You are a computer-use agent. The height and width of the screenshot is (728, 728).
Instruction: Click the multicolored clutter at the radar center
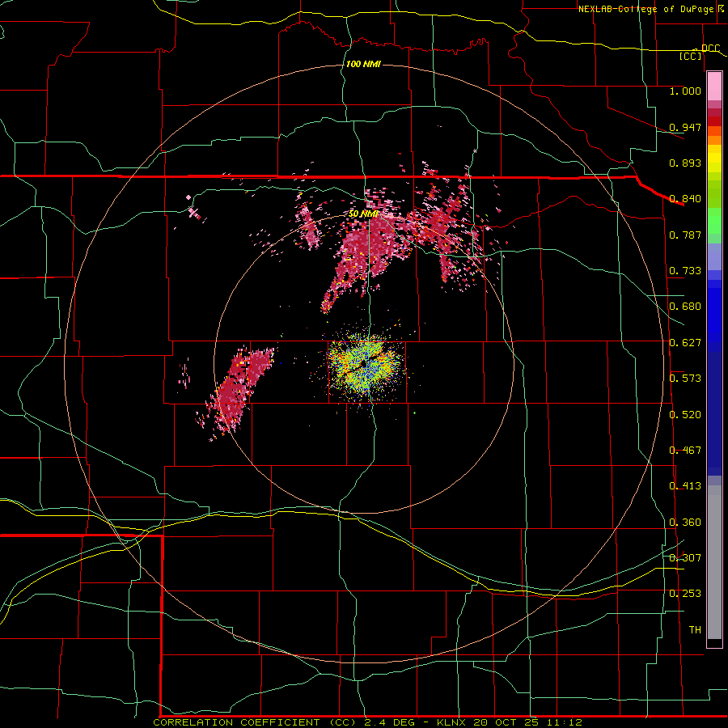pyautogui.click(x=366, y=365)
